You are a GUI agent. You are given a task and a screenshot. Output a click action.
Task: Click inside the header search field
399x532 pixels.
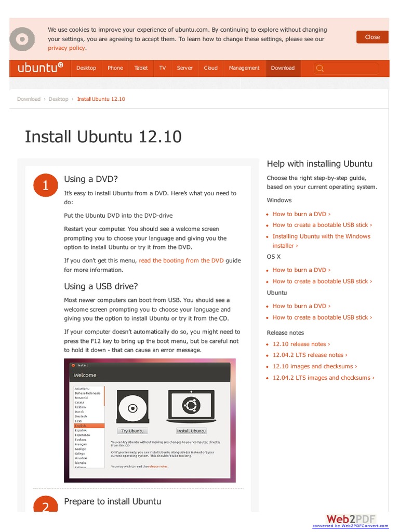346,68
